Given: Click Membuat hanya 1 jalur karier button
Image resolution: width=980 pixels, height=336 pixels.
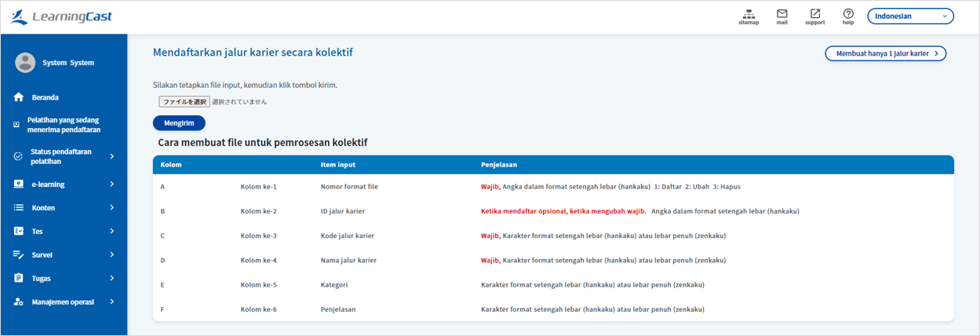Looking at the screenshot, I should pyautogui.click(x=885, y=53).
